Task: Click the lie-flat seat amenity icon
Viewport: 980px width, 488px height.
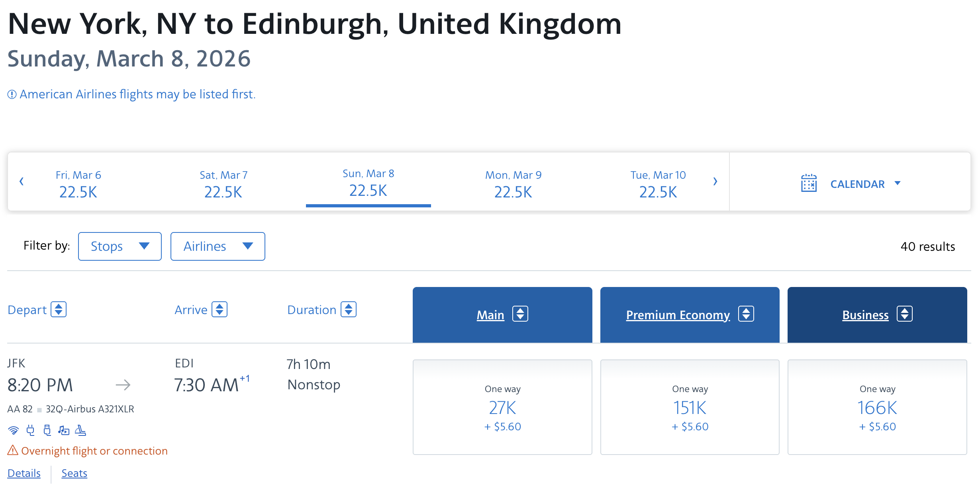Action: pyautogui.click(x=80, y=431)
